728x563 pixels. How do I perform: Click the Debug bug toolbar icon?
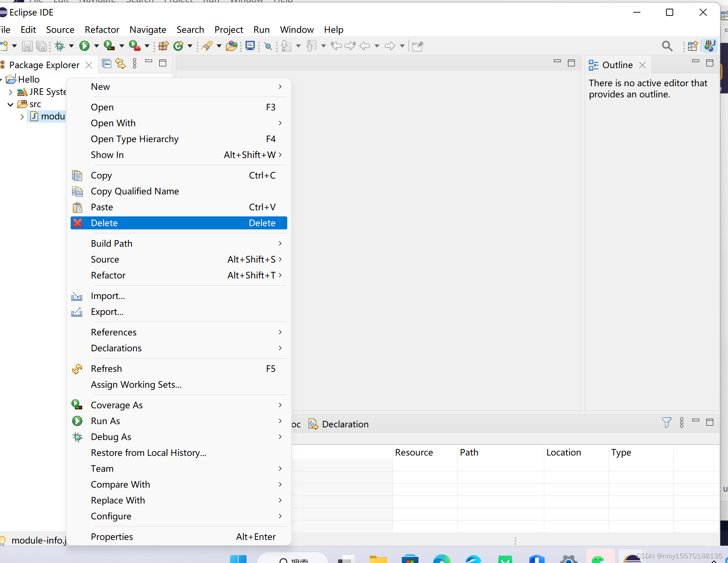[x=59, y=46]
